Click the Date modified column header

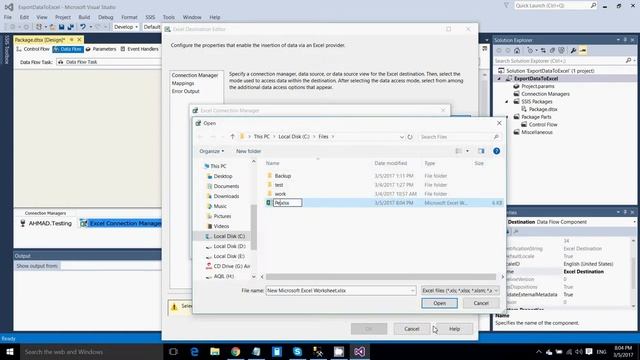(391, 163)
